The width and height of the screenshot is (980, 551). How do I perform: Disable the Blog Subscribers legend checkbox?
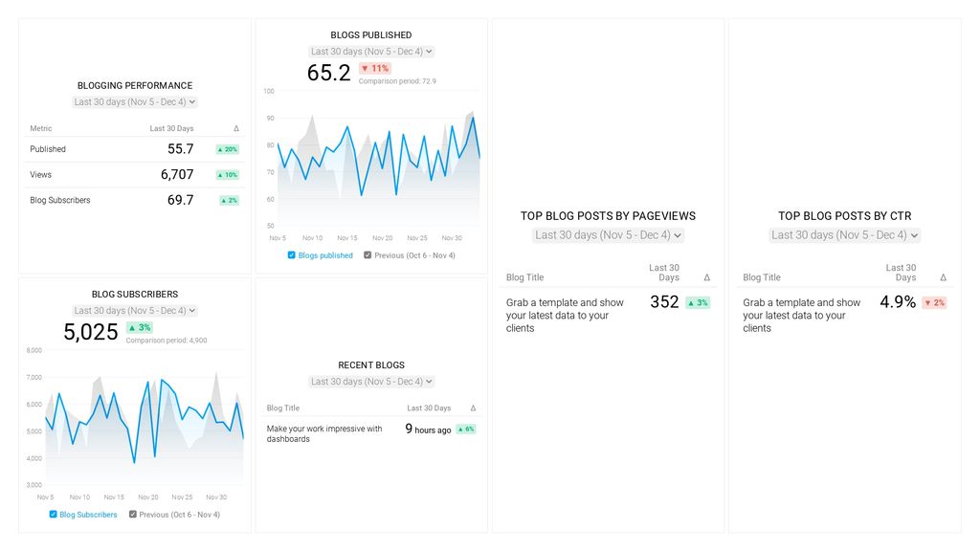[x=54, y=515]
